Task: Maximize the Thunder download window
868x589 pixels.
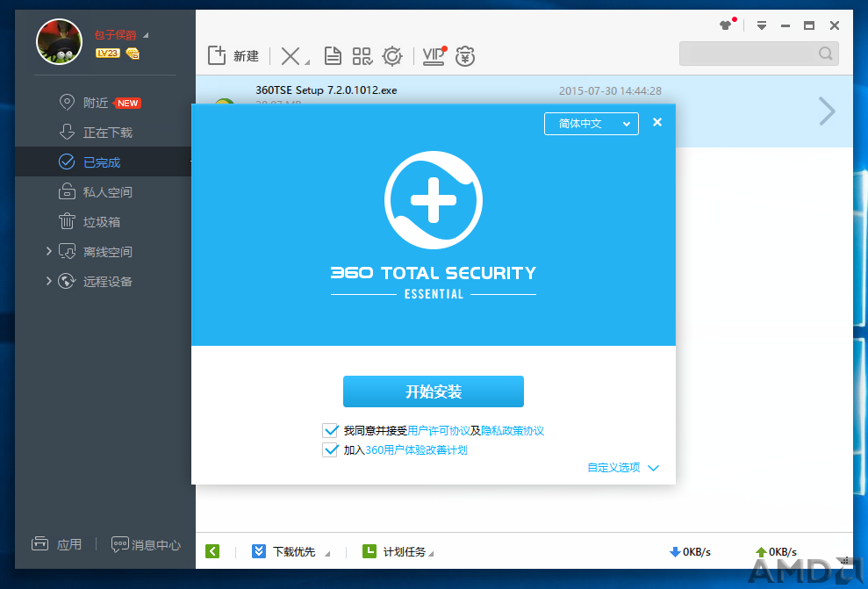Action: point(809,25)
